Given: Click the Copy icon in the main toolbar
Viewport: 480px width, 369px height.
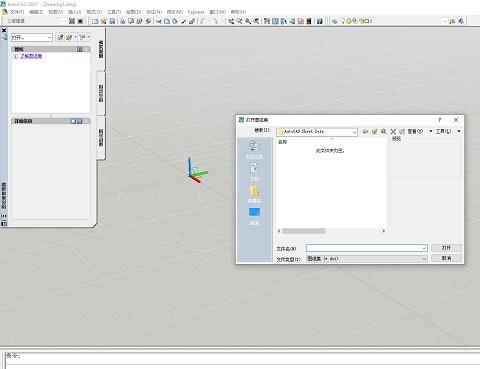Looking at the screenshot, I should point(167,21).
